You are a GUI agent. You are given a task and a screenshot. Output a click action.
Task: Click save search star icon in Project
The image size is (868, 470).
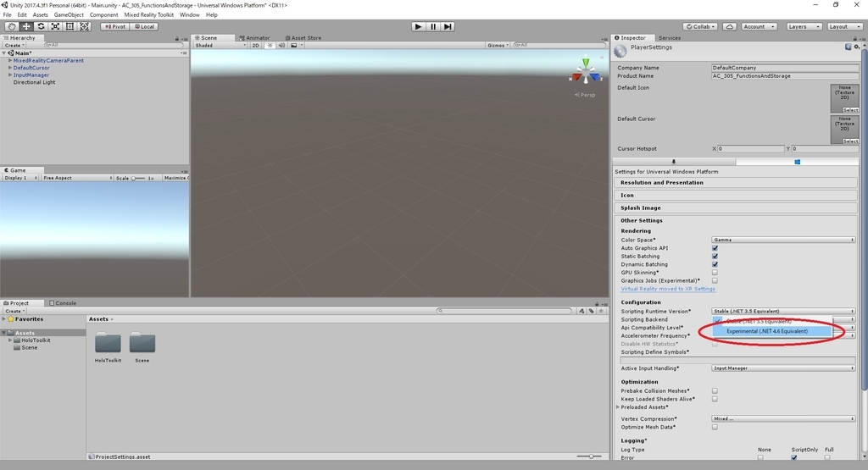[601, 311]
